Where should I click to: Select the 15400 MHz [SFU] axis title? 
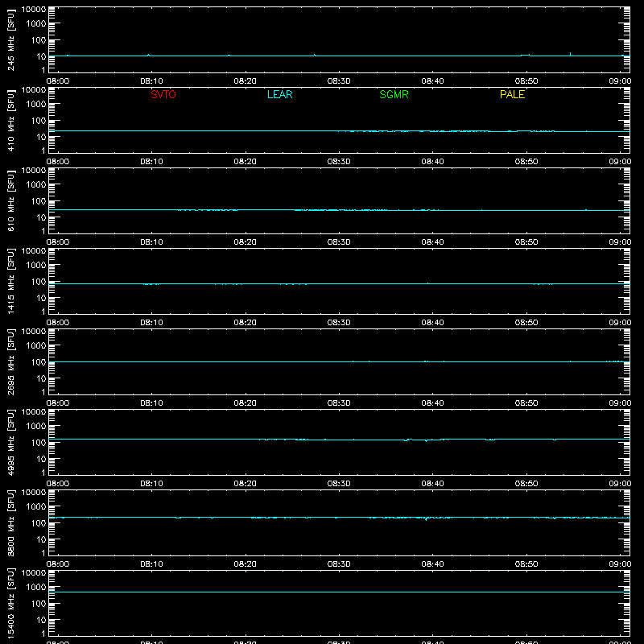(11, 603)
